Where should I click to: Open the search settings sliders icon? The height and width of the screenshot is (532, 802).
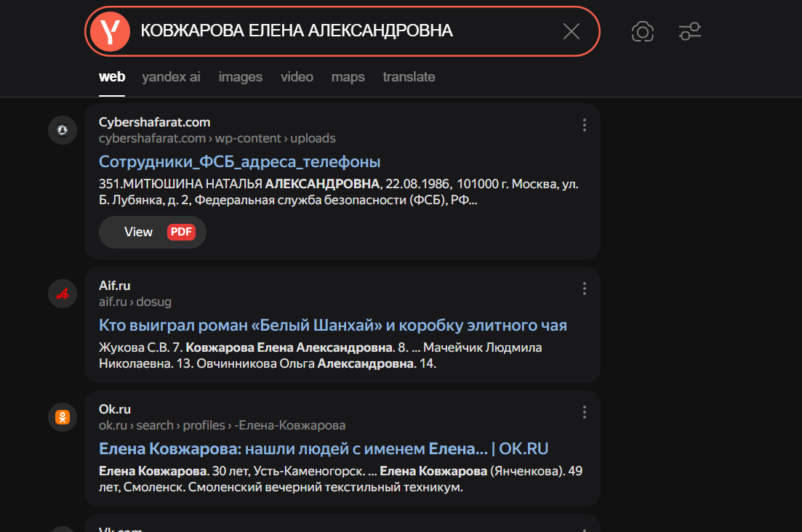point(689,31)
